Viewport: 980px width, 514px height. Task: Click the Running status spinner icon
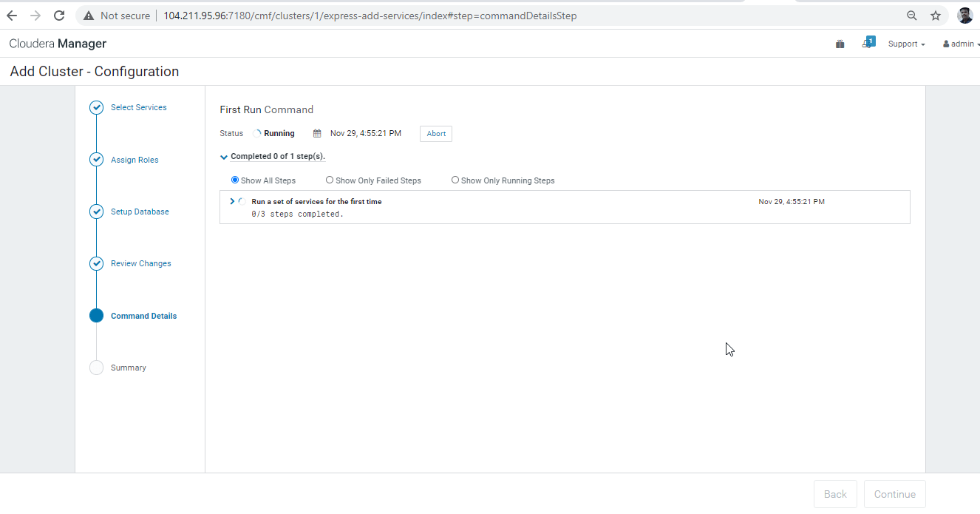tap(257, 134)
